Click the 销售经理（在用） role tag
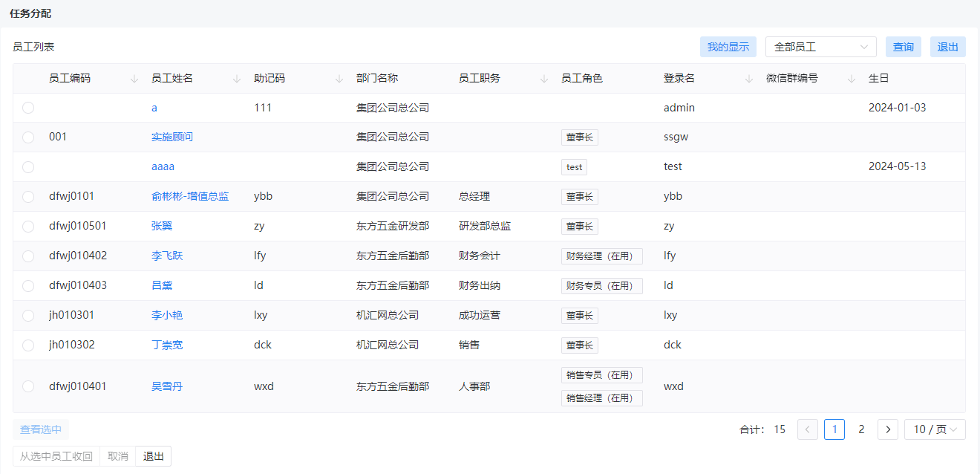Image resolution: width=980 pixels, height=474 pixels. tap(602, 398)
